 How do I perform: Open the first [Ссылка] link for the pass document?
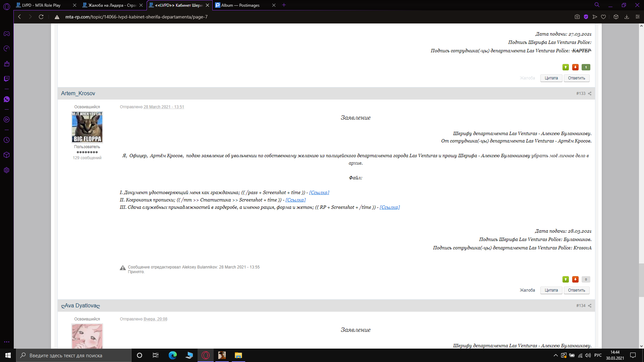(x=319, y=192)
